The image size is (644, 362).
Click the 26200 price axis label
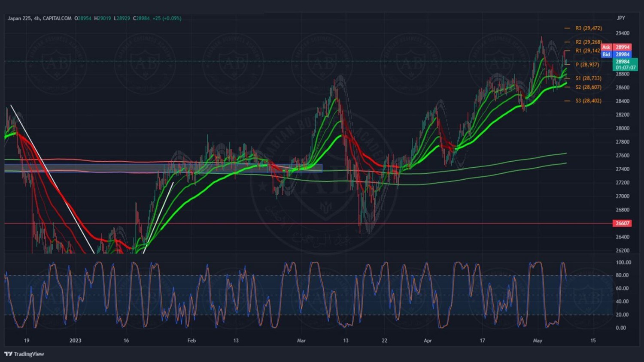(x=623, y=250)
